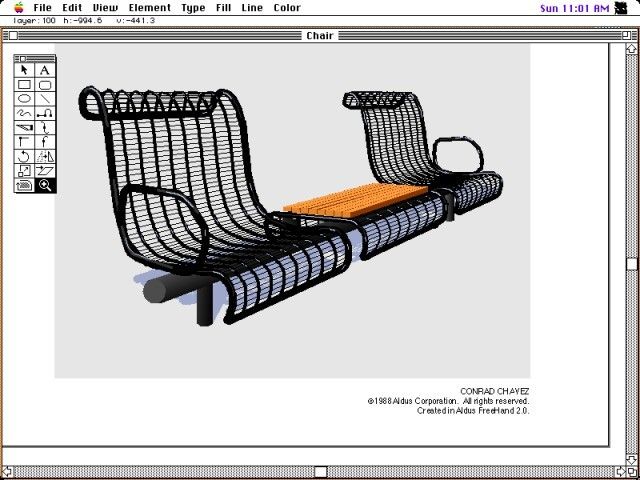Viewport: 640px width, 480px height.
Task: Pick the Rounded Rectangle tool
Action: click(45, 85)
